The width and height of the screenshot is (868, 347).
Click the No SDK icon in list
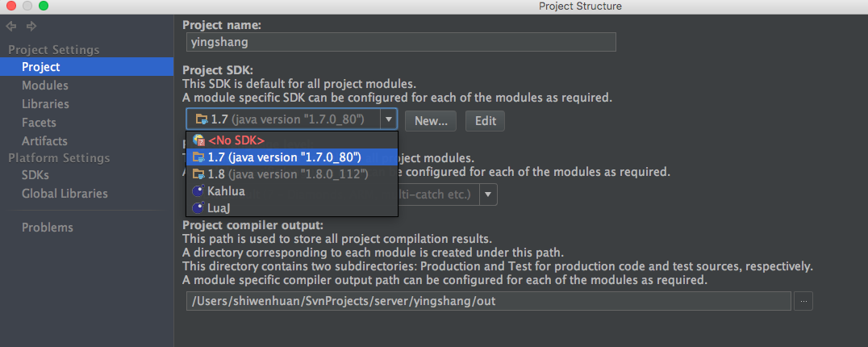pyautogui.click(x=198, y=140)
